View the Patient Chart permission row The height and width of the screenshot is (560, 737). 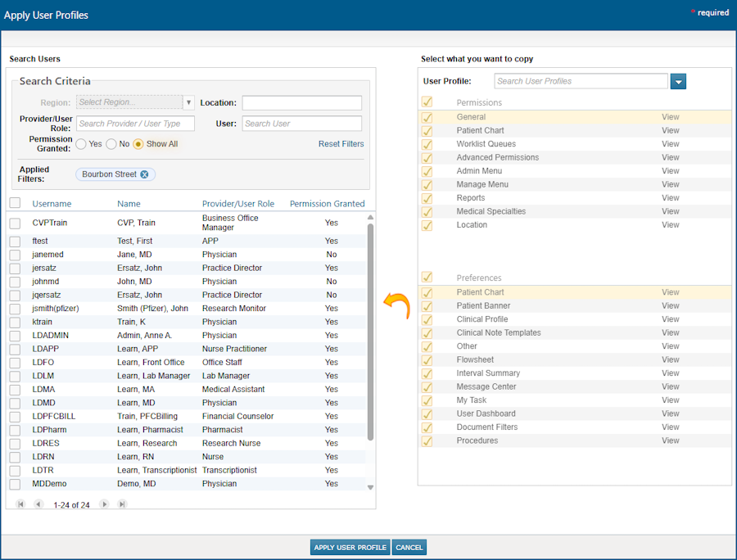click(x=670, y=131)
